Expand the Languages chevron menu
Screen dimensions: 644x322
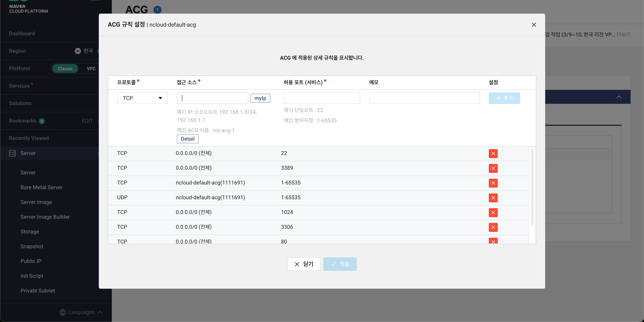(100, 312)
